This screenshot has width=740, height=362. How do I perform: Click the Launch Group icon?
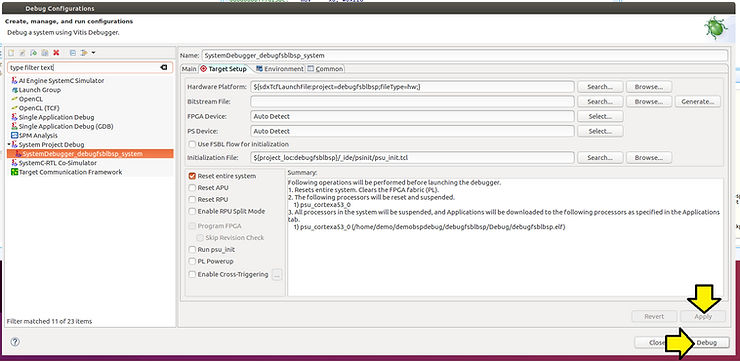(x=15, y=90)
